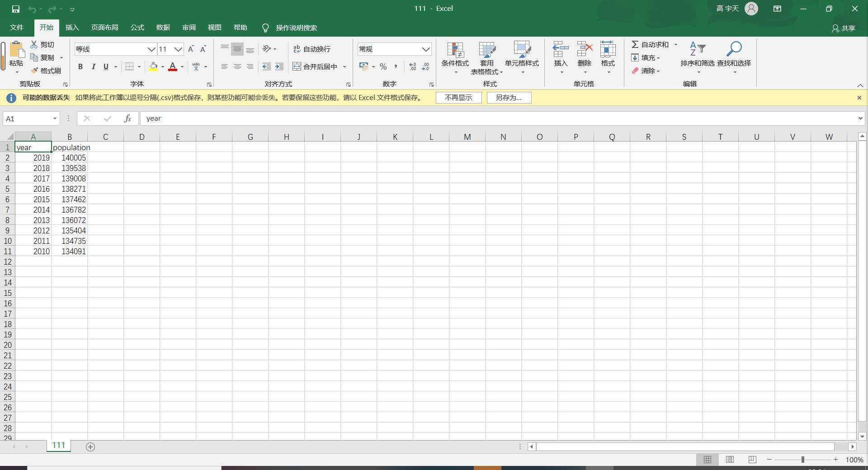Click decrease decimal places icon
This screenshot has width=868, height=470.
click(x=425, y=66)
